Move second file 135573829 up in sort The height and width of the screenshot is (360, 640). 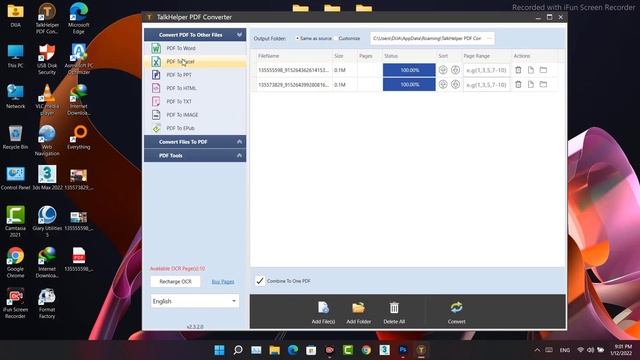(456, 84)
